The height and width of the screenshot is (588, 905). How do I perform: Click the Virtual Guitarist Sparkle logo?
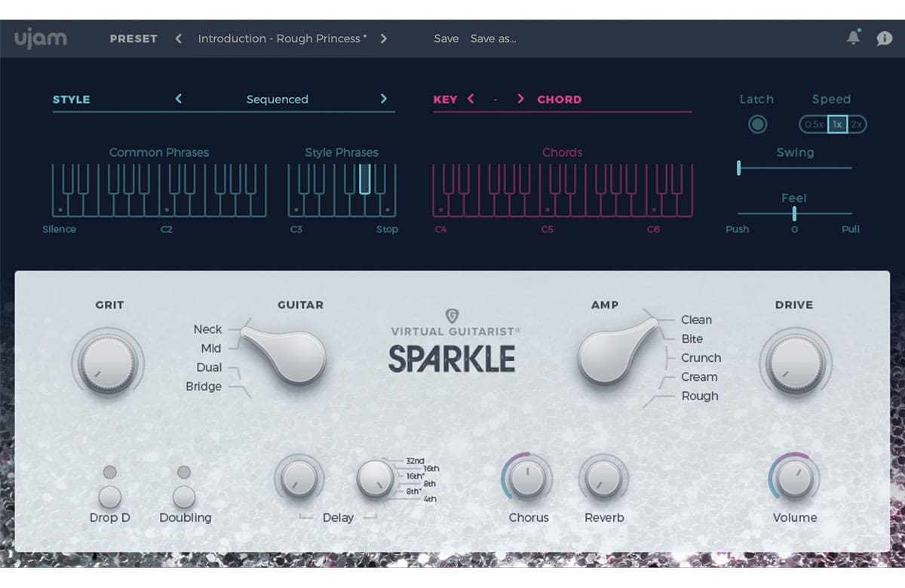point(454,342)
